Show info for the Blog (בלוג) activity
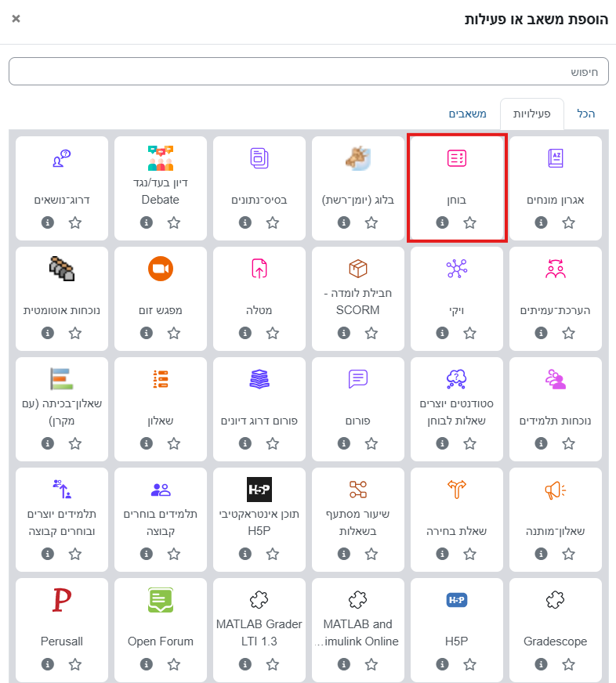Viewport: 616px width, 683px height. (343, 222)
